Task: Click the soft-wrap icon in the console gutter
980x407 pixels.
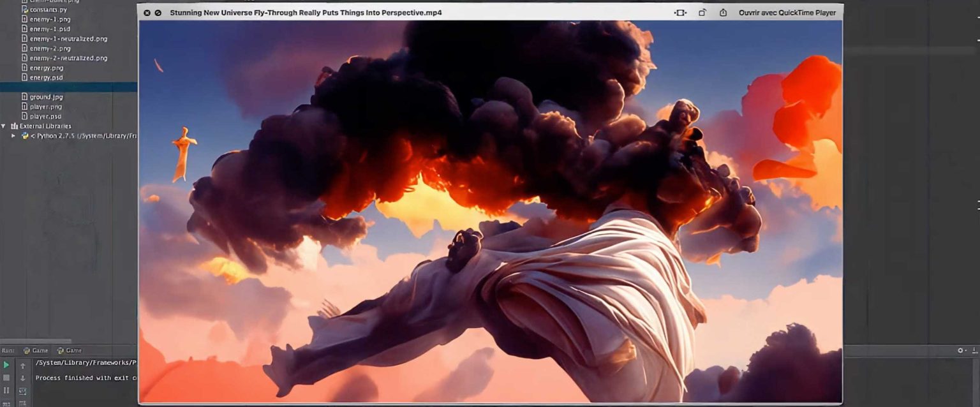Action: pyautogui.click(x=23, y=391)
